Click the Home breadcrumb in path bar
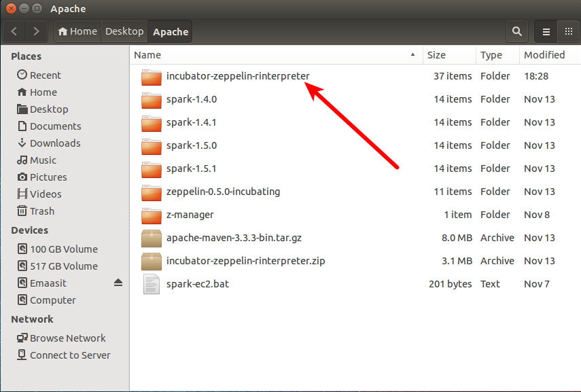The image size is (581, 392). coord(78,31)
